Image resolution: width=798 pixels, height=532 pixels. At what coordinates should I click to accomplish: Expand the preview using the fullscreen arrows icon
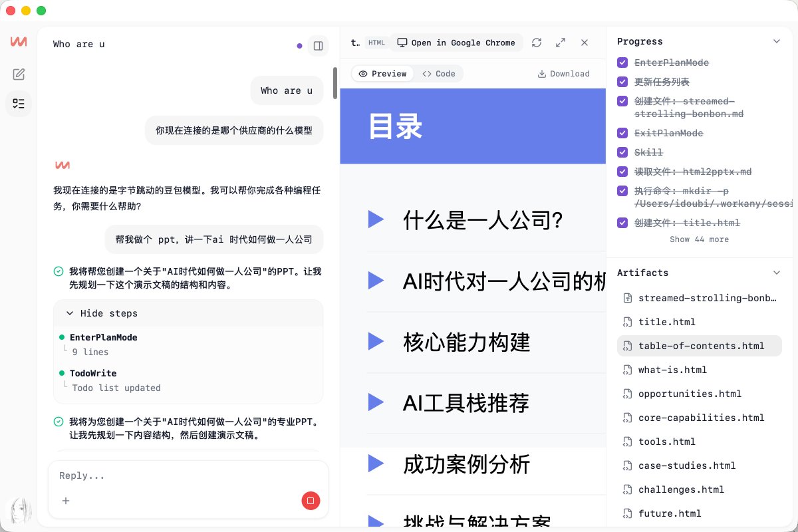[x=561, y=42]
